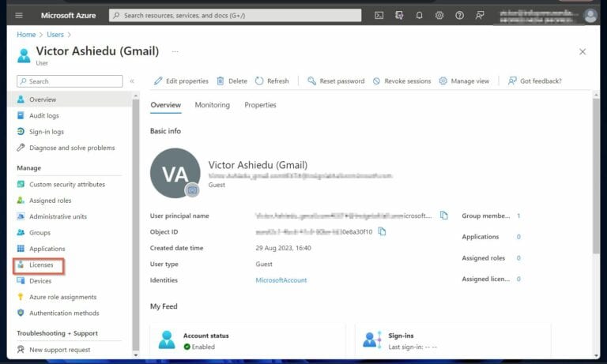The height and width of the screenshot is (364, 607).
Task: Click the created date "29 Aug 2023, 16:40"
Action: point(283,248)
